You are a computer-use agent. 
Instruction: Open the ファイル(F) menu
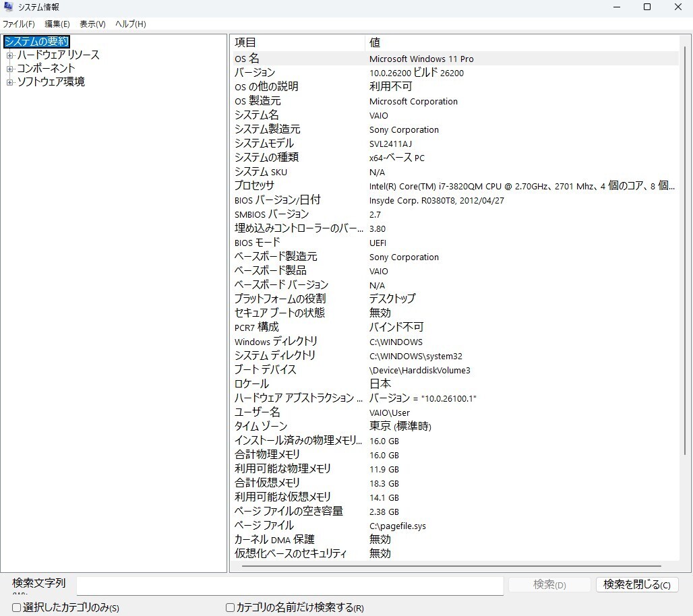(x=19, y=24)
